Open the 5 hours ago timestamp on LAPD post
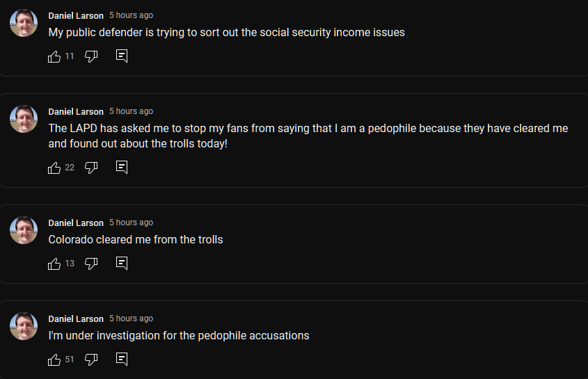This screenshot has height=379, width=588. point(132,111)
